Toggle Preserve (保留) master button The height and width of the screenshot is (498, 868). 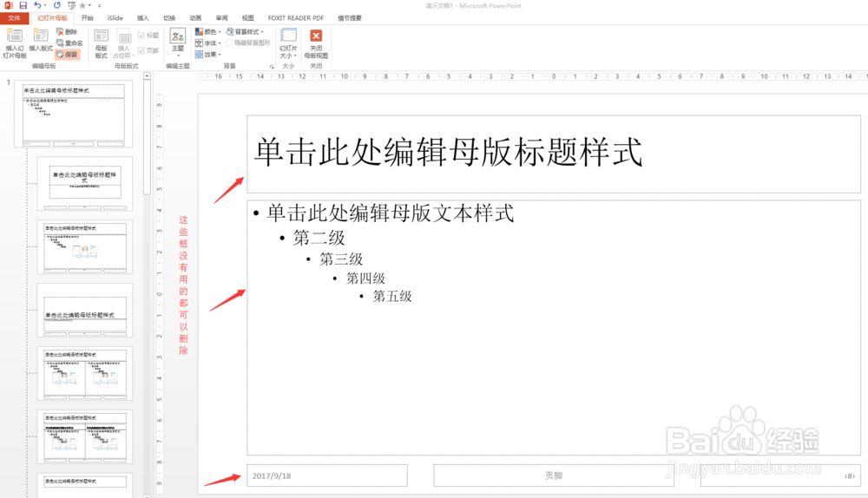[x=68, y=55]
